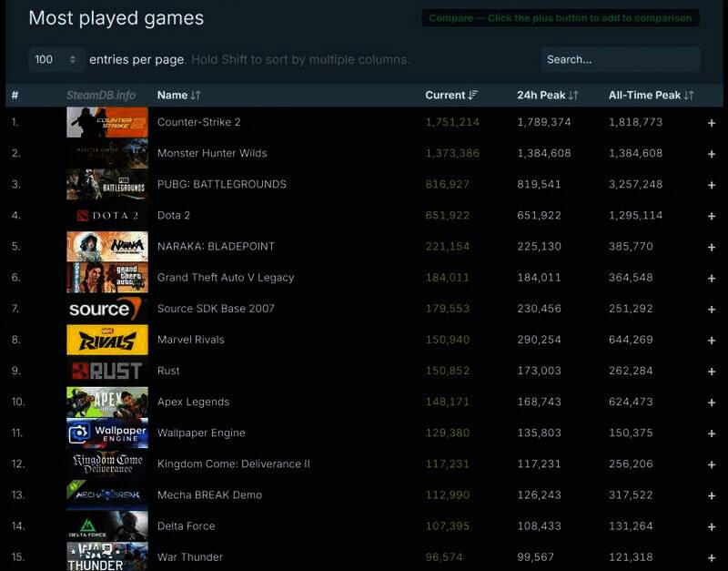The width and height of the screenshot is (728, 571).
Task: Click the Dota 2 logo thumbnail
Action: point(106,215)
